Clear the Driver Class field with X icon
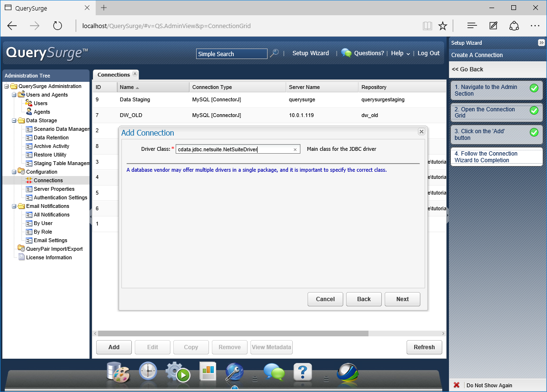This screenshot has width=547, height=392. click(295, 149)
